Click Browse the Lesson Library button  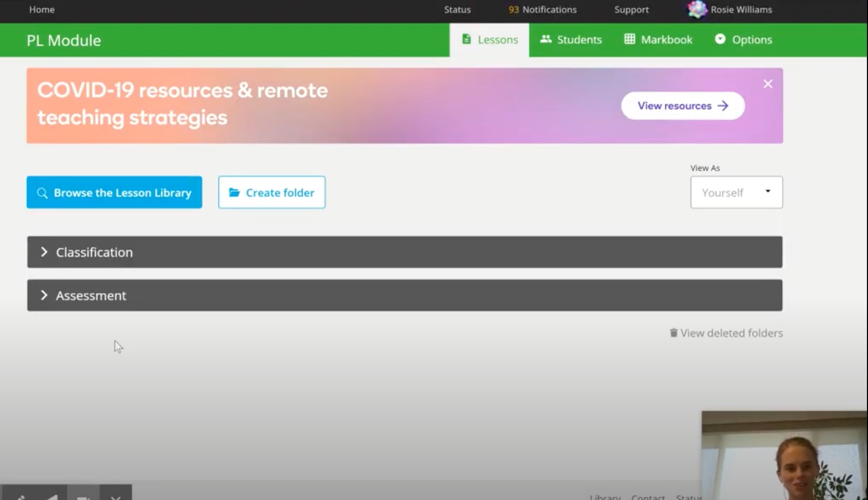(x=114, y=192)
